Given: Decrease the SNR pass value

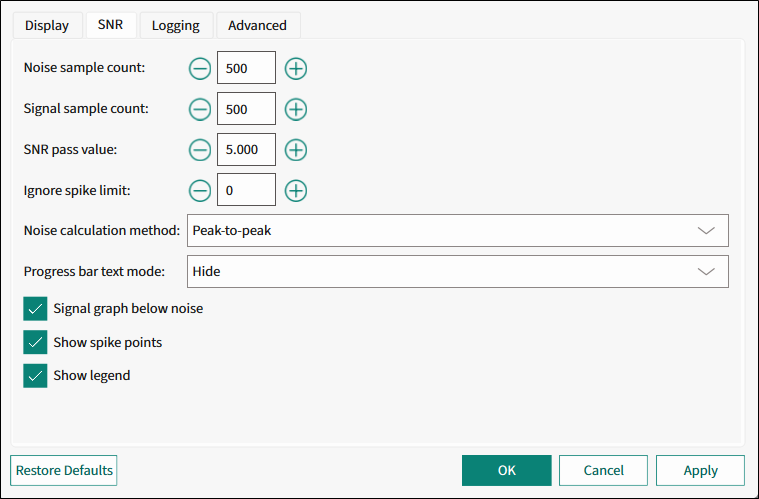Looking at the screenshot, I should point(199,150).
